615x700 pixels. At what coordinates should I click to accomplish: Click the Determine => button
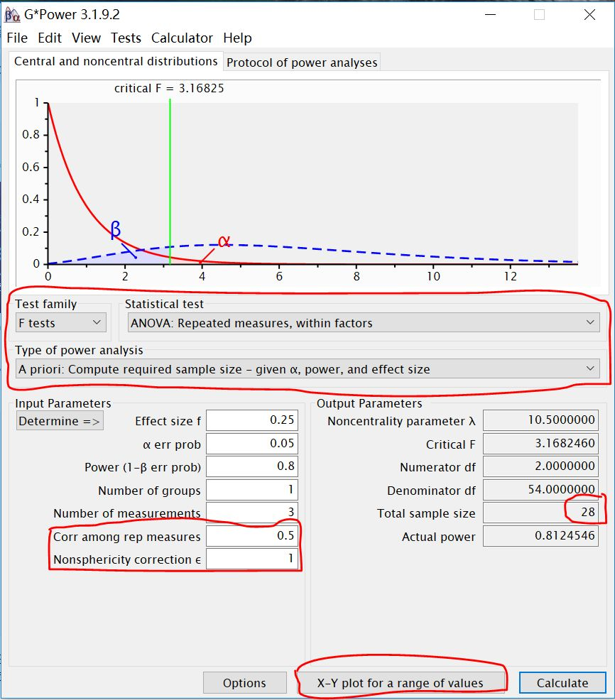point(60,421)
